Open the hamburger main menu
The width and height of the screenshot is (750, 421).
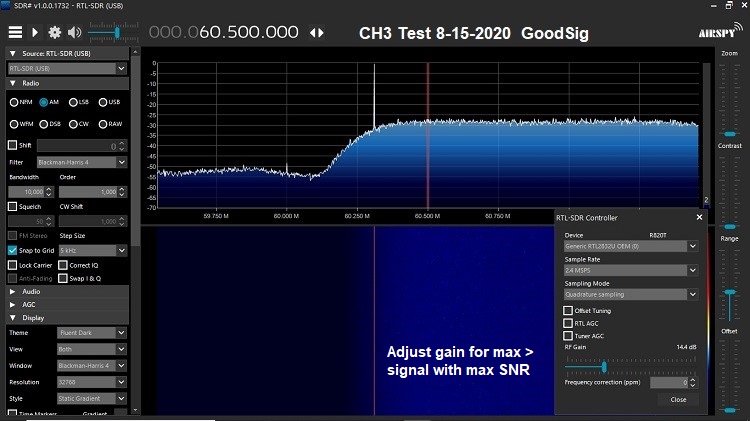15,32
